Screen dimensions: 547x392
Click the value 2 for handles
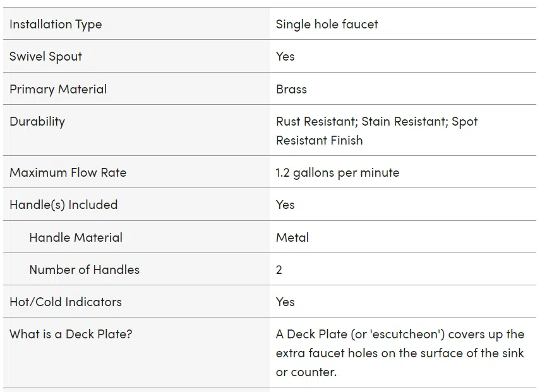279,270
